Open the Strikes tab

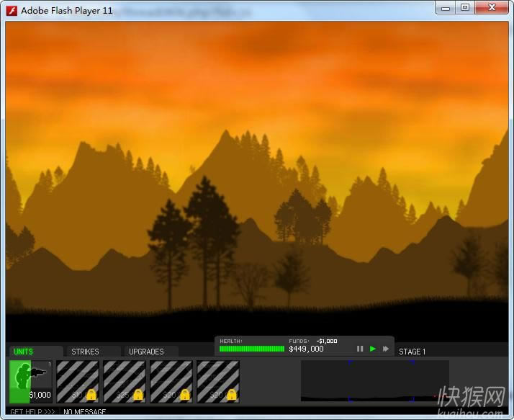(85, 352)
